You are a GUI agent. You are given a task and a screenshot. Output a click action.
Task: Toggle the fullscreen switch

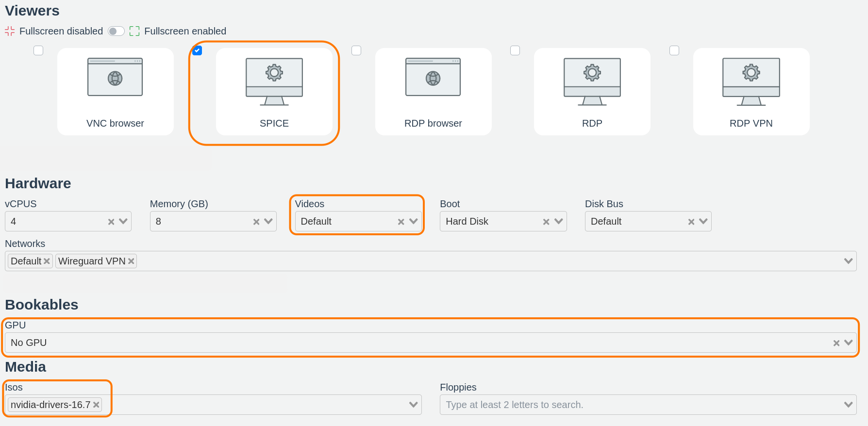(x=116, y=32)
